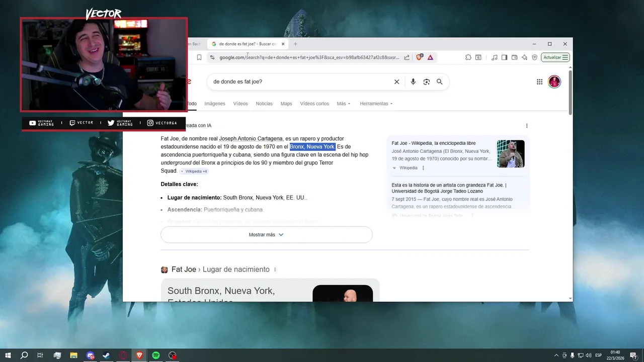Click the volume icon in system tray
The image size is (644, 362).
click(x=589, y=355)
